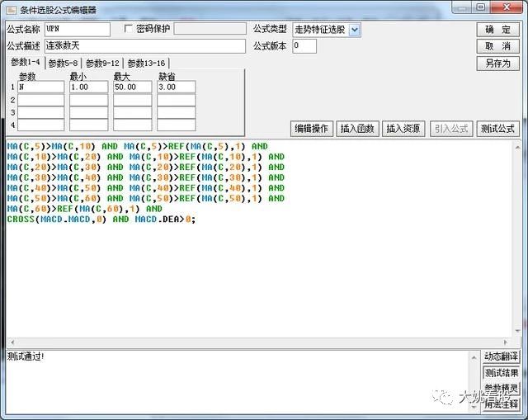
Task: Click the code line starting MA(C,30)>MA(C,40)
Action: point(146,178)
